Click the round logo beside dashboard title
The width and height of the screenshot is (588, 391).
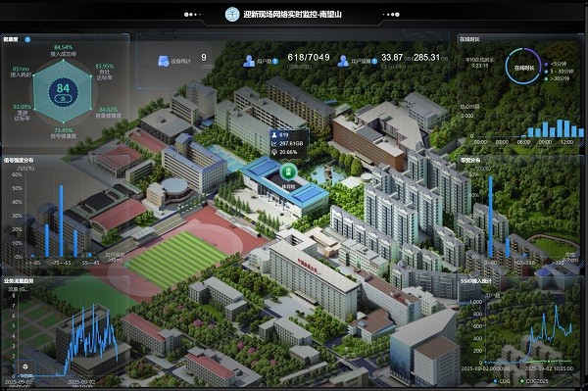tap(232, 15)
